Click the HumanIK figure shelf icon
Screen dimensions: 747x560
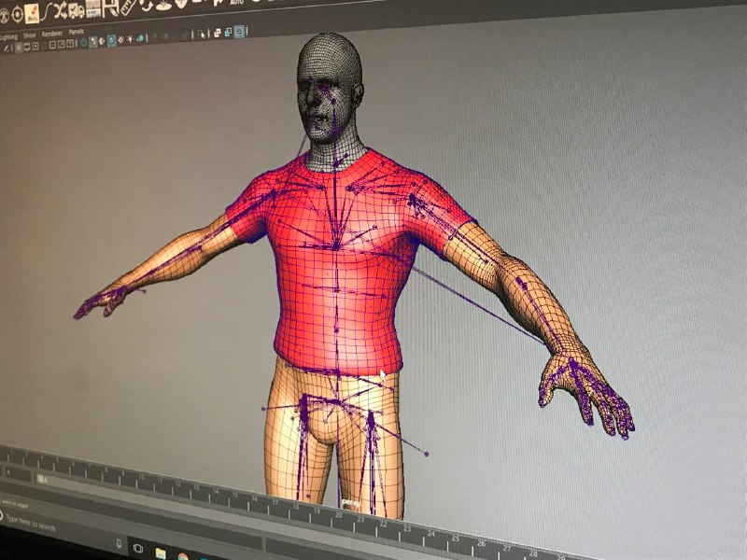click(5, 16)
